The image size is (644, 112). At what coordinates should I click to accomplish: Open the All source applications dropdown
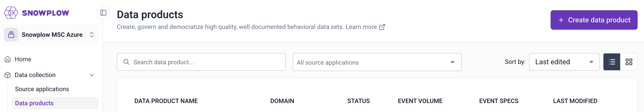[377, 62]
